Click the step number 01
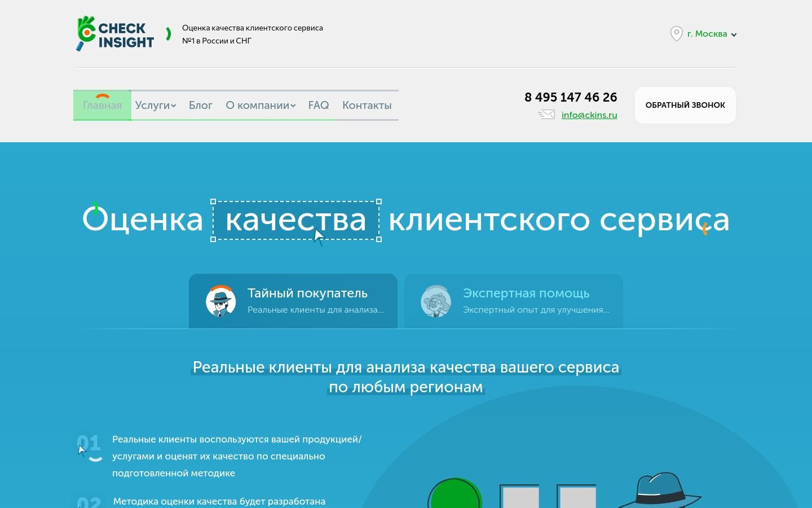The image size is (812, 508). (89, 443)
